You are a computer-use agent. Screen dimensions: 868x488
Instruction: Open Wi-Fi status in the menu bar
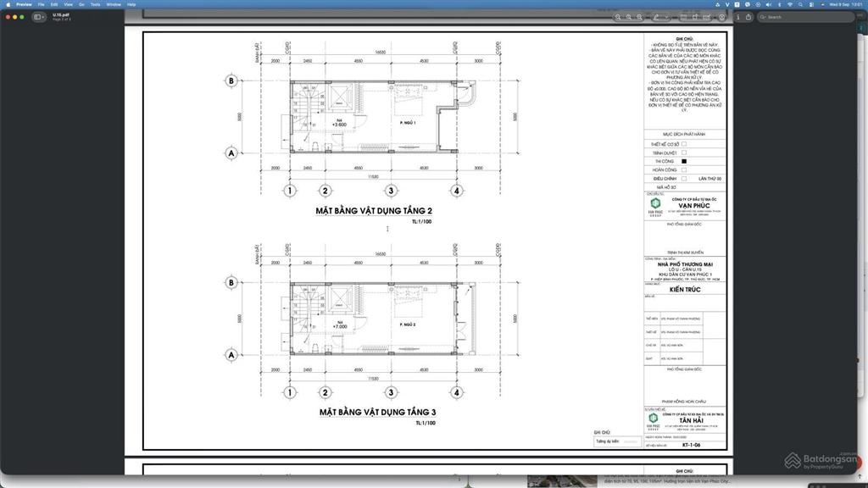pos(790,4)
